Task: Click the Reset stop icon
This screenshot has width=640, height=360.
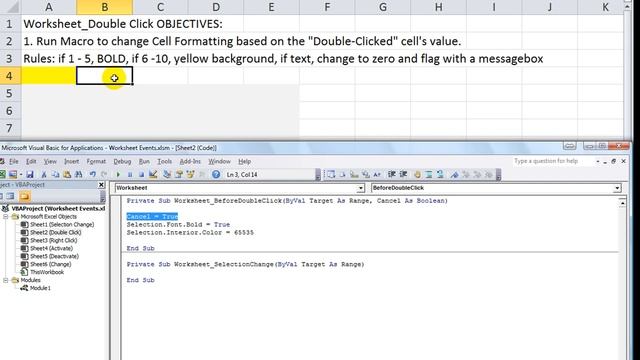Action: click(x=141, y=175)
